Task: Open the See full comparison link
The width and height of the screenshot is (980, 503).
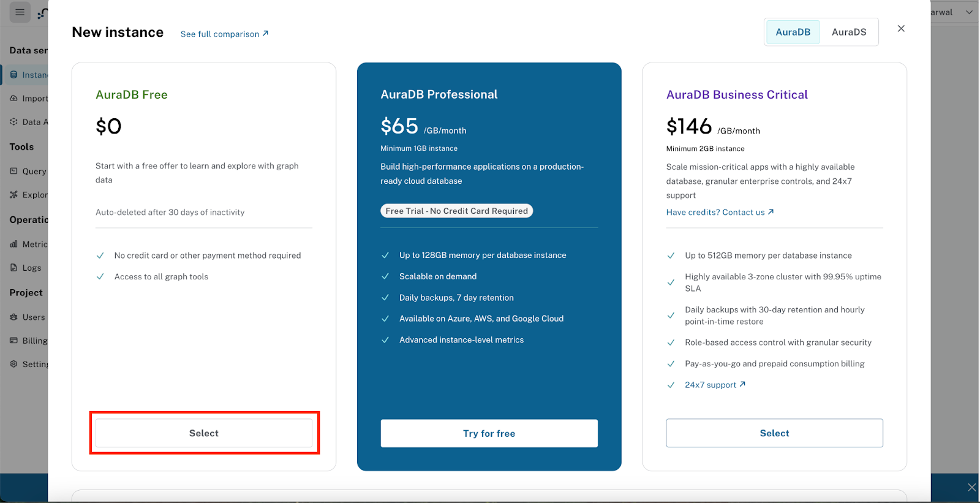Action: (x=224, y=34)
